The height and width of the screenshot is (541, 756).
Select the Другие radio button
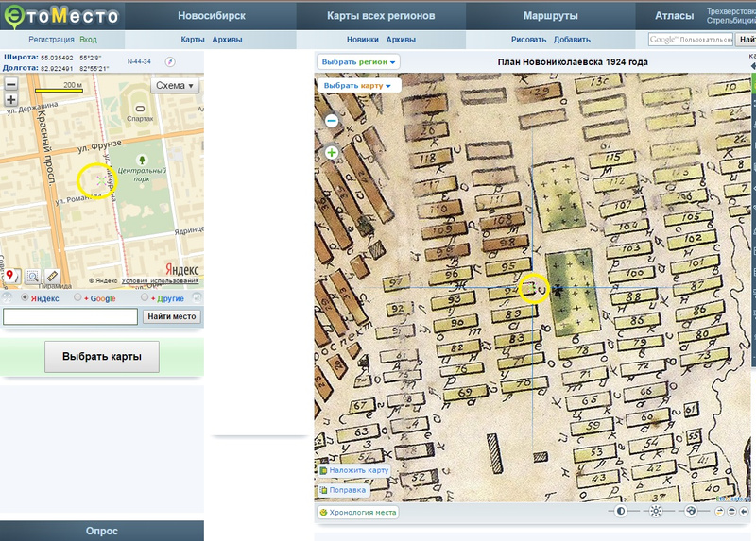(145, 298)
